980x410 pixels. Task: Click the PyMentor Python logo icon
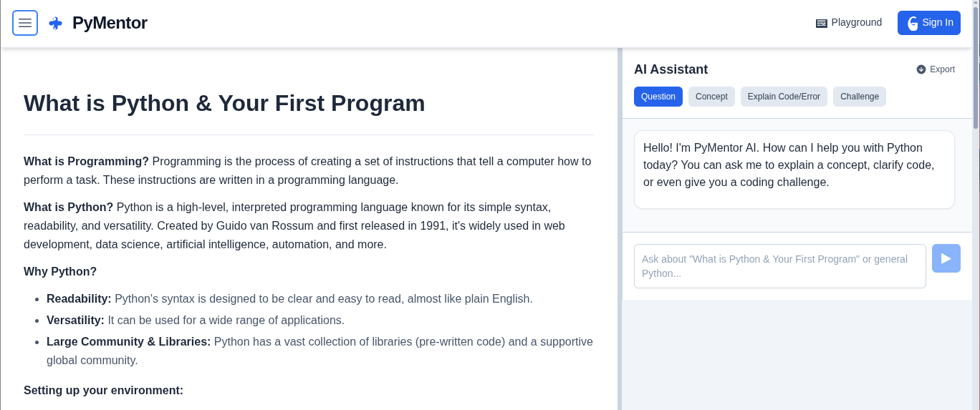[55, 23]
